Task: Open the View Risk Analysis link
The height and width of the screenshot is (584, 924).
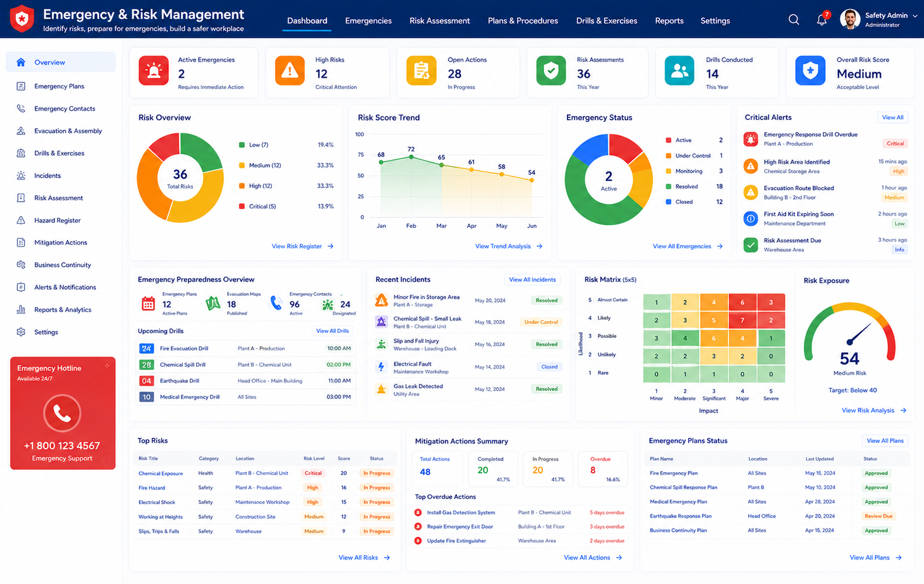Action: click(874, 411)
